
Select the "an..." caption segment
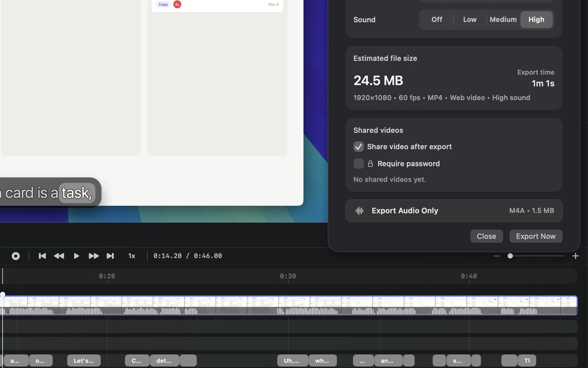pyautogui.click(x=388, y=361)
